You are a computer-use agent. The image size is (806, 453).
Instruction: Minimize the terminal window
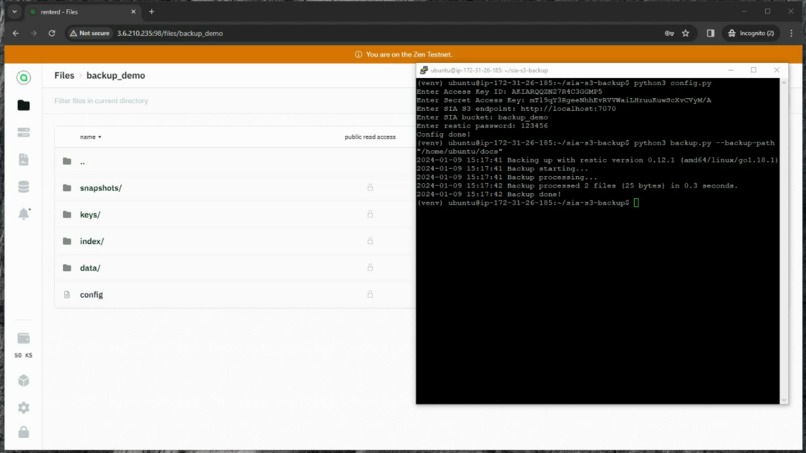coord(731,70)
